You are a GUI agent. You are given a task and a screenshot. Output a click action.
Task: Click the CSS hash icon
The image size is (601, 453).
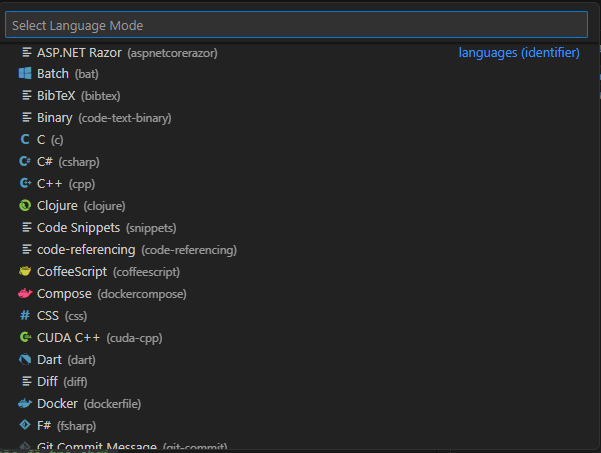25,316
